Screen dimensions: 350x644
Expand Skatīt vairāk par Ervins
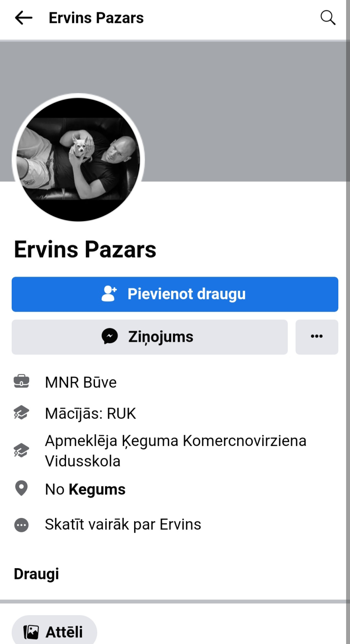pyautogui.click(x=123, y=525)
